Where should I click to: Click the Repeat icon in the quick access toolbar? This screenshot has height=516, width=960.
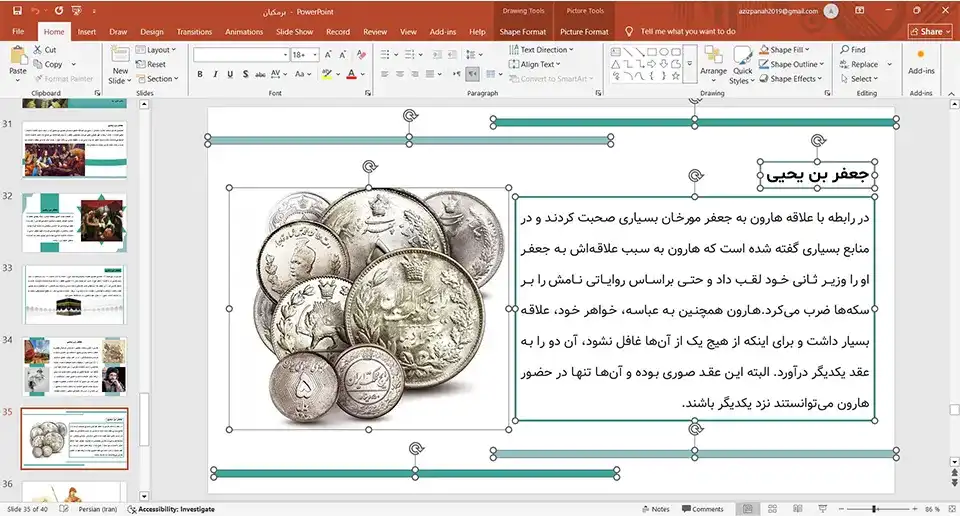pyautogui.click(x=59, y=11)
